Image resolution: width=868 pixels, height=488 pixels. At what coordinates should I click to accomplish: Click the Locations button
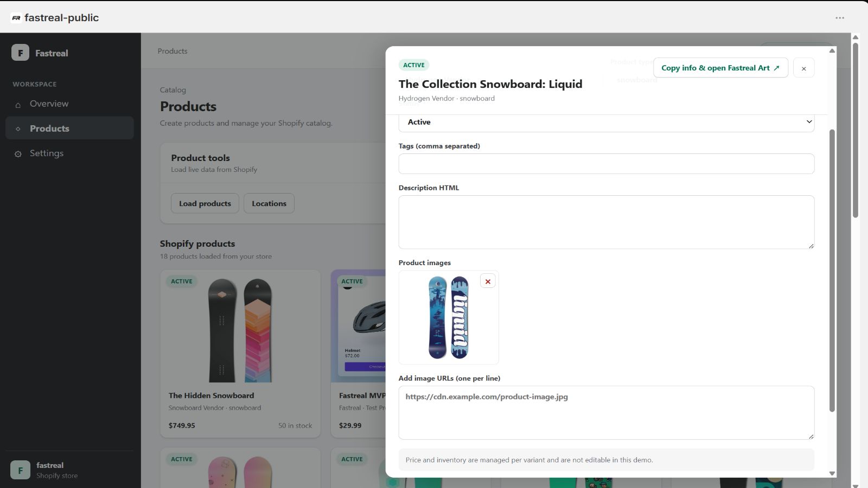(269, 203)
